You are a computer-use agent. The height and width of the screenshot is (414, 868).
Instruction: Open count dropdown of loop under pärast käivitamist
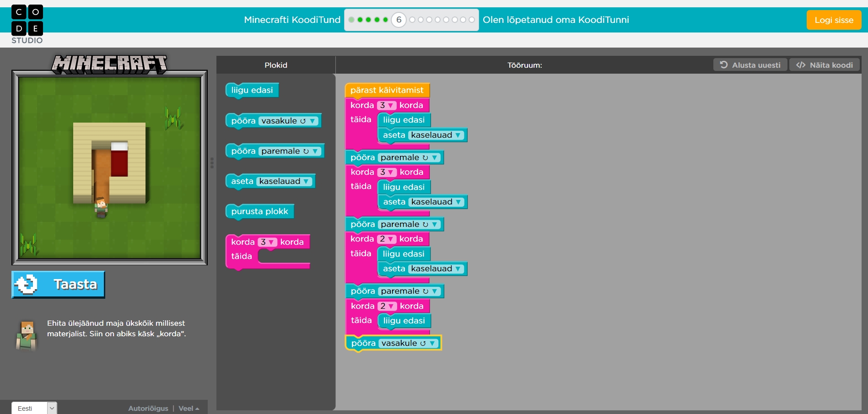point(387,105)
